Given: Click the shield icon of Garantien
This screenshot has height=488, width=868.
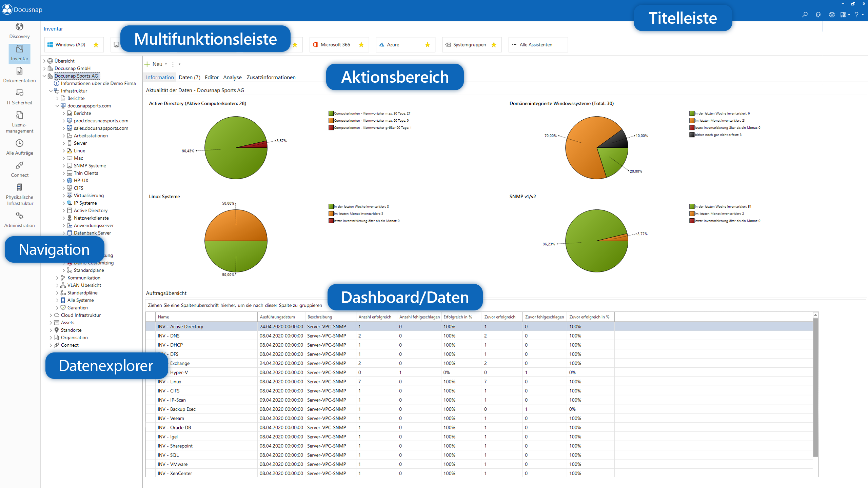Looking at the screenshot, I should tap(63, 308).
